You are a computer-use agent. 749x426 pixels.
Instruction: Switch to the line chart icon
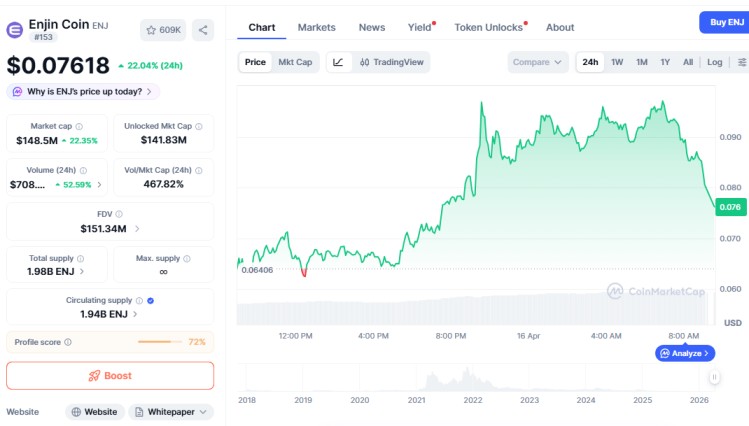(x=338, y=62)
